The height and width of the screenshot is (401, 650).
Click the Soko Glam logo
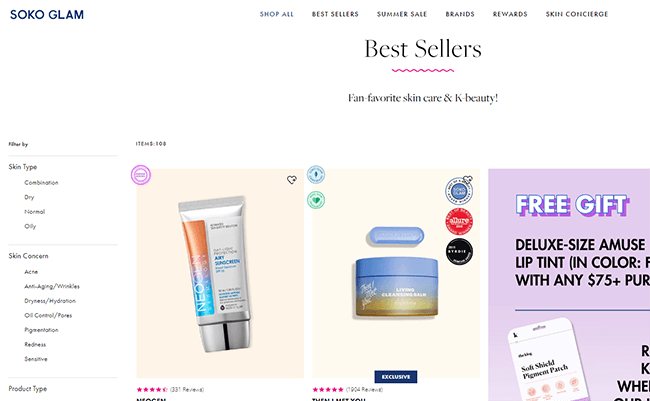click(x=47, y=15)
